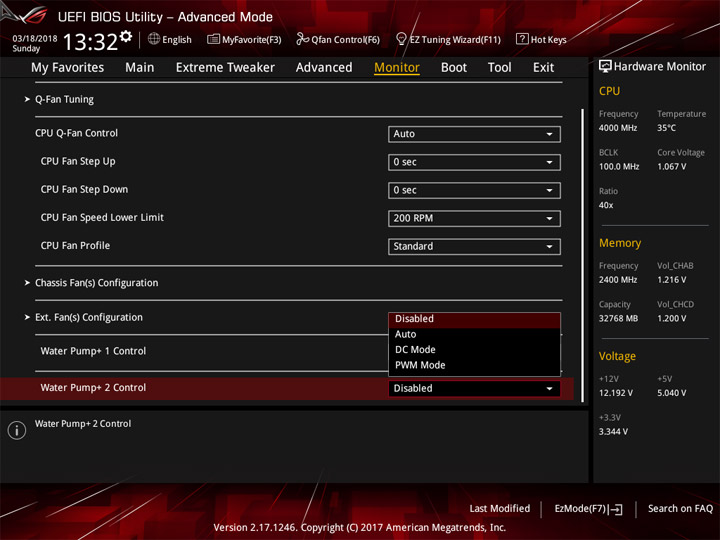Click the Last Modified button
The width and height of the screenshot is (720, 540).
pyautogui.click(x=500, y=509)
